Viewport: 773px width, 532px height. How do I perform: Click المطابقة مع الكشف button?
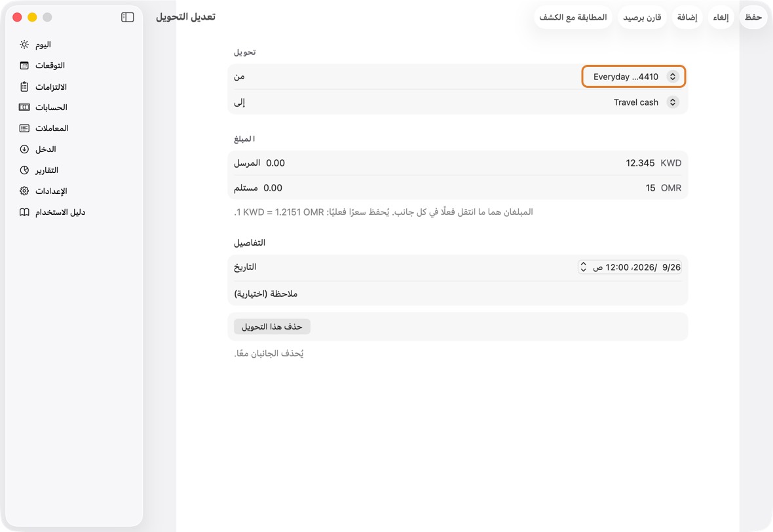(x=573, y=17)
